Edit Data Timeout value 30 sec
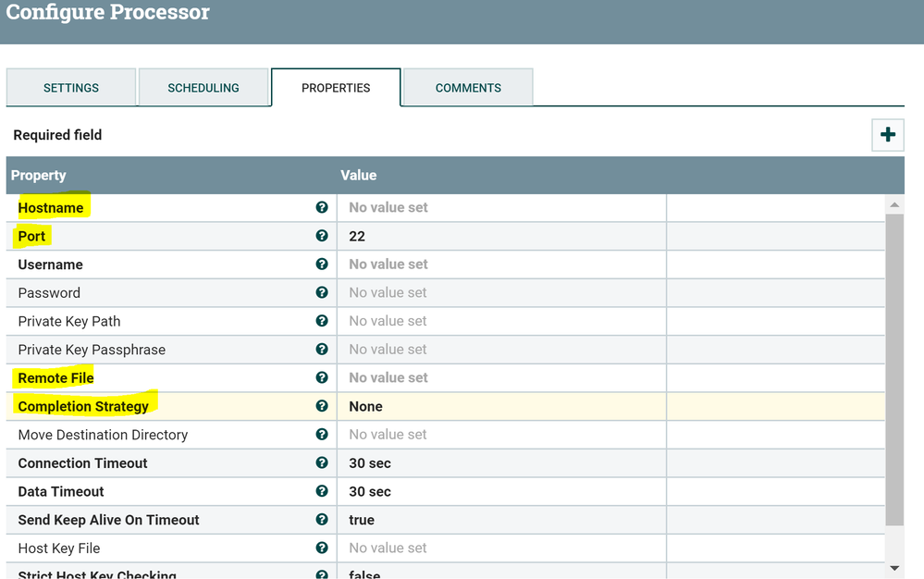The height and width of the screenshot is (579, 924). 501,491
